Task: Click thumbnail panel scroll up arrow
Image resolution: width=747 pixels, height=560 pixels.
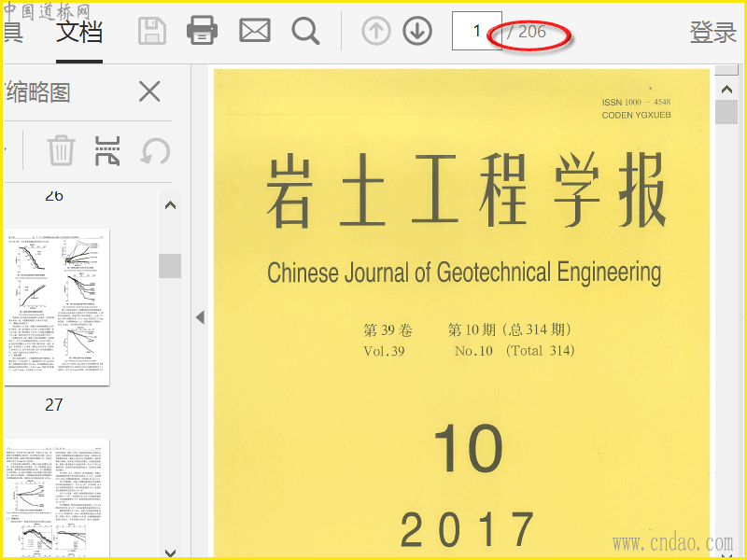Action: pos(170,205)
